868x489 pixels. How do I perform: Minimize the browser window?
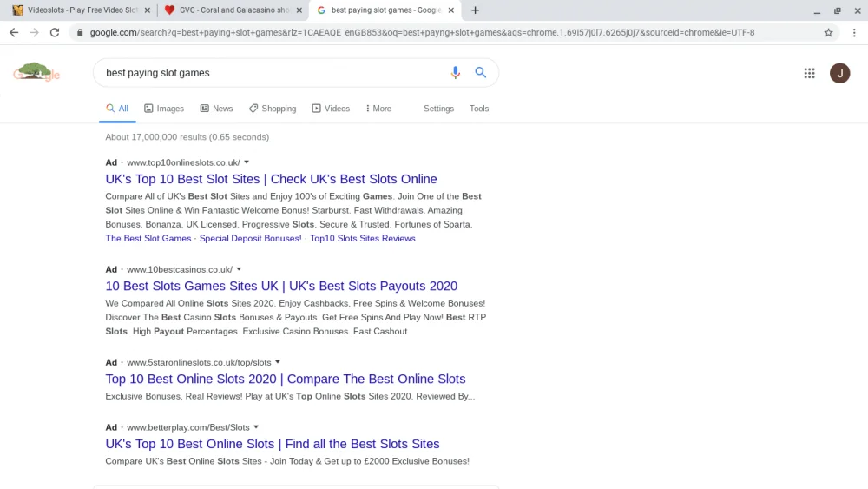tap(817, 10)
